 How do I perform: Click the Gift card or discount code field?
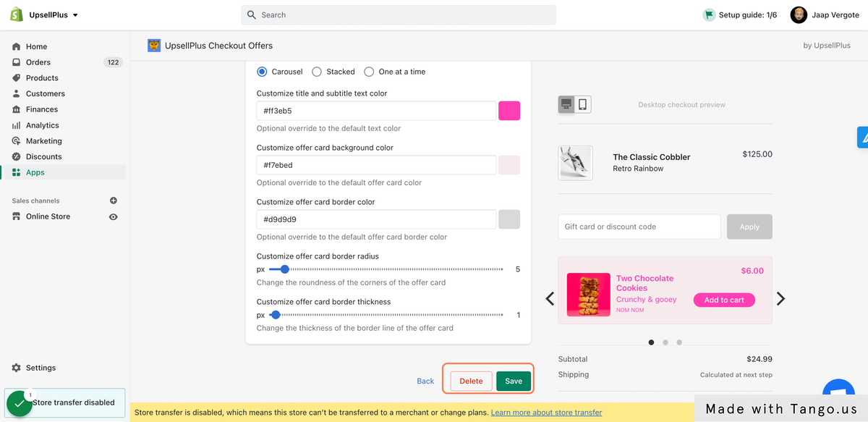(639, 227)
